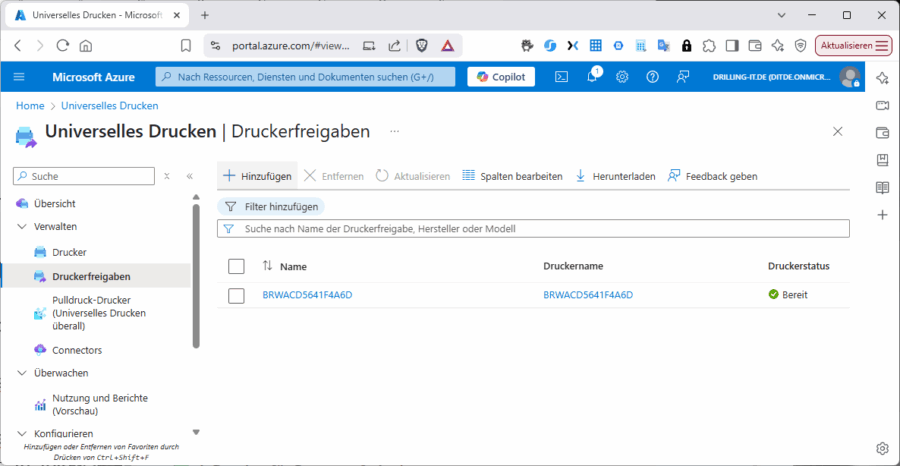Go back in the browser
The image size is (900, 466).
click(18, 46)
